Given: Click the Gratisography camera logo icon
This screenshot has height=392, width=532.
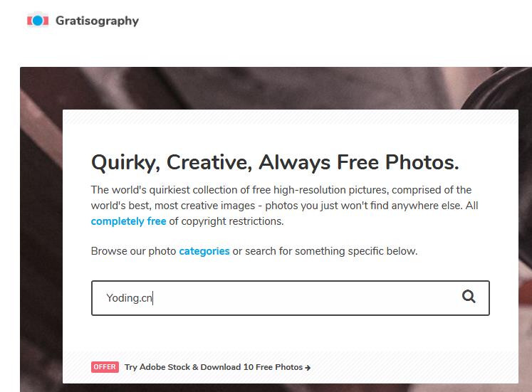Looking at the screenshot, I should click(x=38, y=21).
